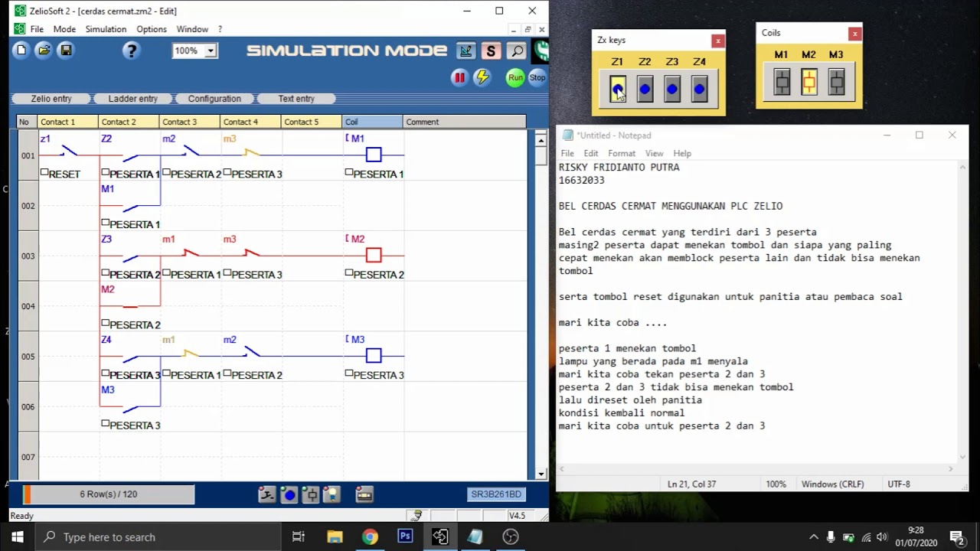
Task: Click the new file icon in ZelioSoft toolbar
Action: click(21, 51)
